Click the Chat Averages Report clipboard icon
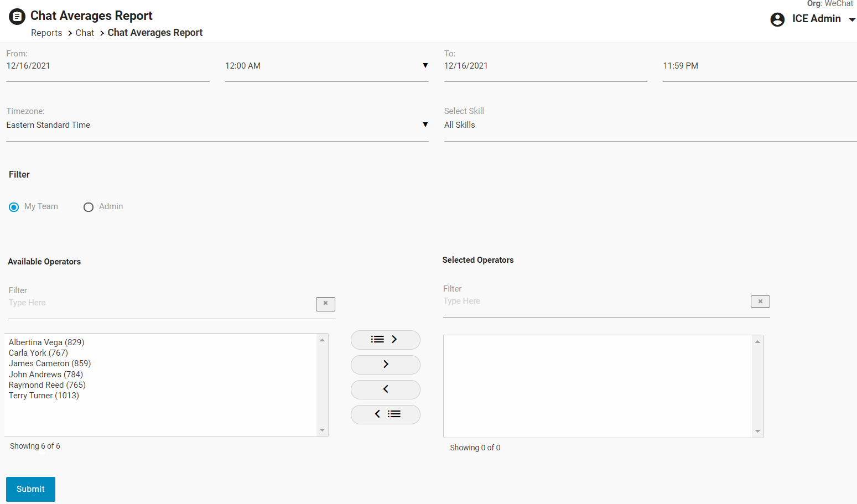The height and width of the screenshot is (504, 857). [x=17, y=17]
